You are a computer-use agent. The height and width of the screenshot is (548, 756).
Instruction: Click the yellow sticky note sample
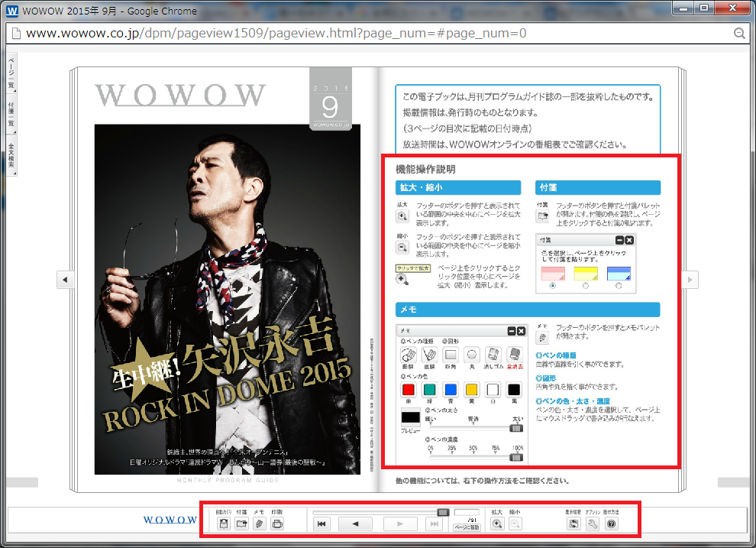(x=586, y=274)
